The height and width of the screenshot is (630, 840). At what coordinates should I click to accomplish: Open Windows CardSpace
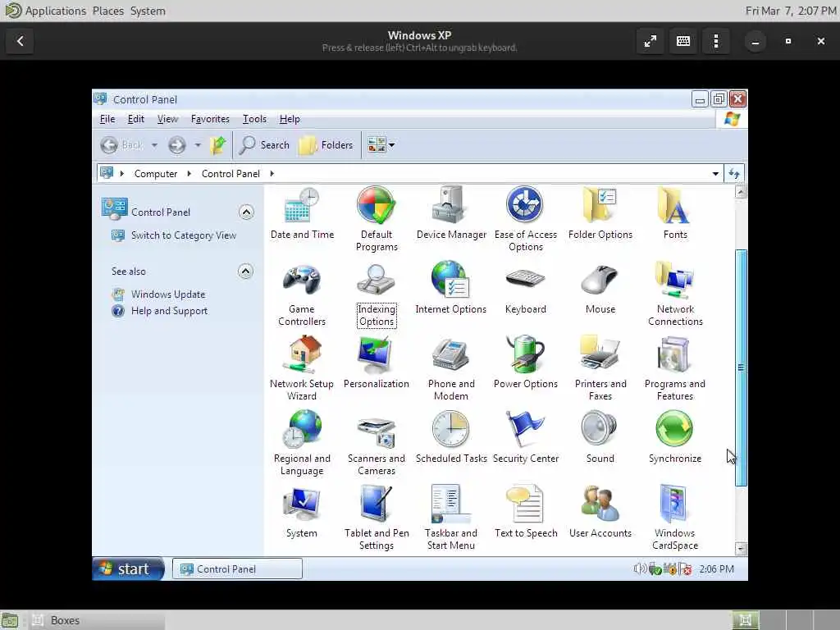pos(675,518)
